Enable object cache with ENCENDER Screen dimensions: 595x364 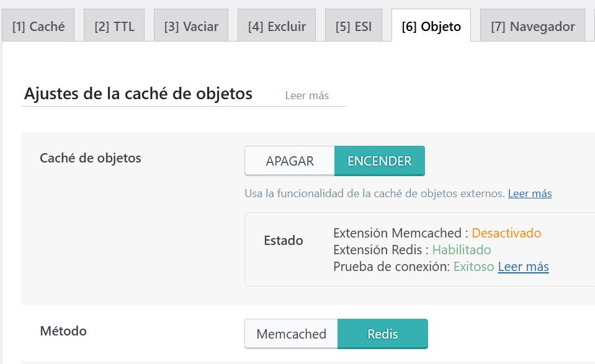click(379, 161)
